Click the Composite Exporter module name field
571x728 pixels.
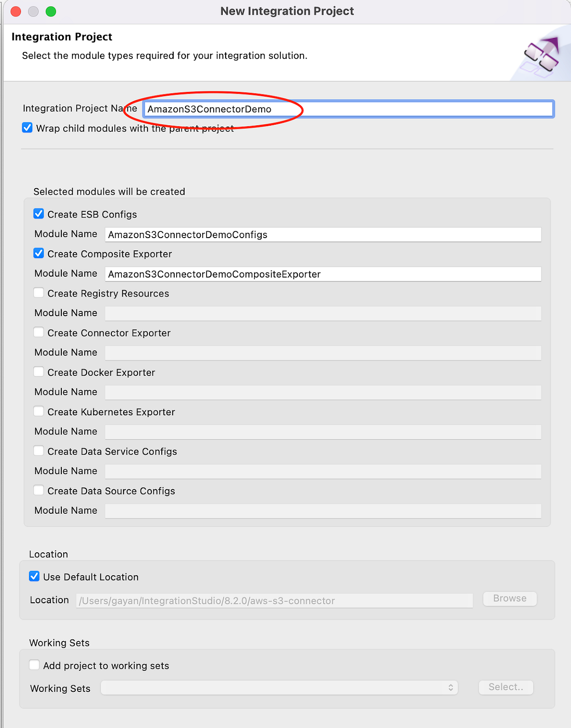(x=323, y=274)
